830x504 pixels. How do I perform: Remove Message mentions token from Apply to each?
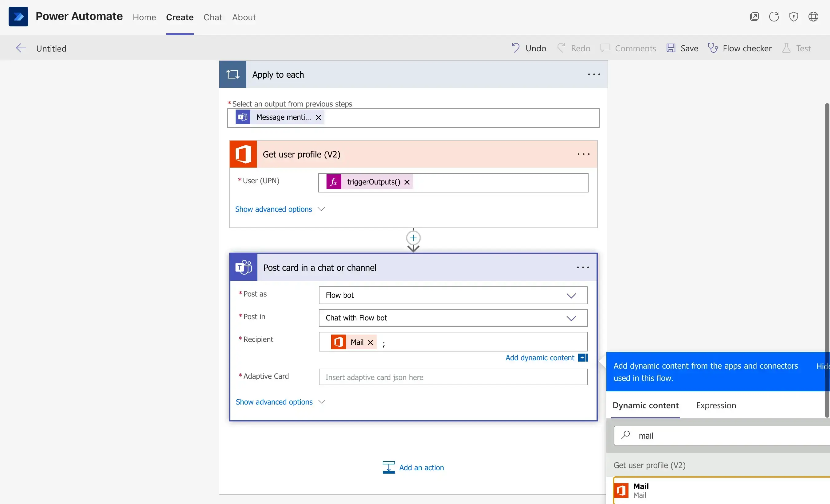click(318, 117)
